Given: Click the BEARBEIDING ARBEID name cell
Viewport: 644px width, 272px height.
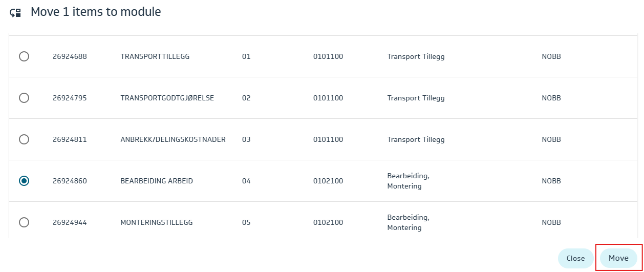Looking at the screenshot, I should pyautogui.click(x=157, y=181).
